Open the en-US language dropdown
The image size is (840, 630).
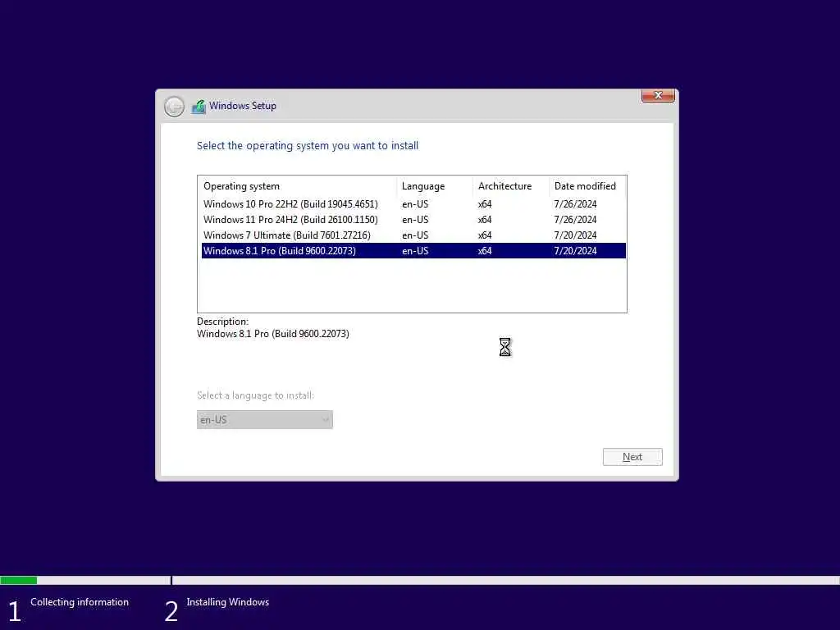pos(265,419)
